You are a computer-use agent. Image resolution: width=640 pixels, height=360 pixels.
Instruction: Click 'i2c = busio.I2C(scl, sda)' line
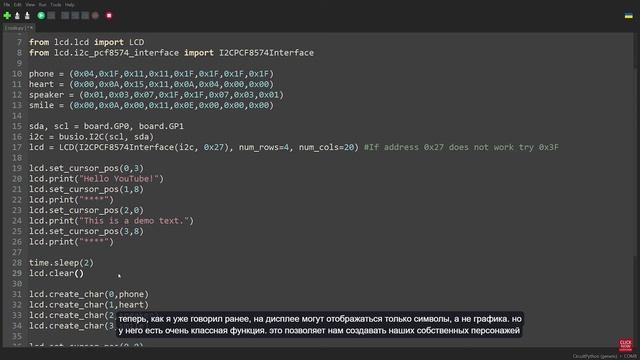(91, 137)
